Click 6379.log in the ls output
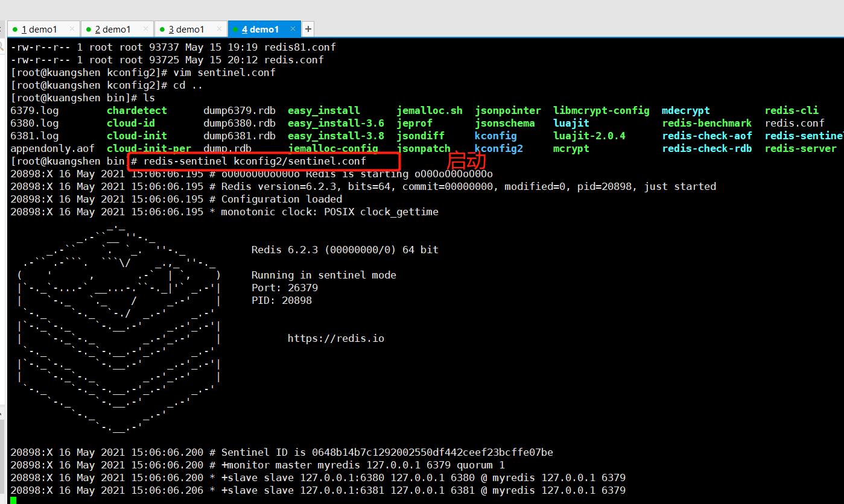The height and width of the screenshot is (504, 844). (x=34, y=110)
